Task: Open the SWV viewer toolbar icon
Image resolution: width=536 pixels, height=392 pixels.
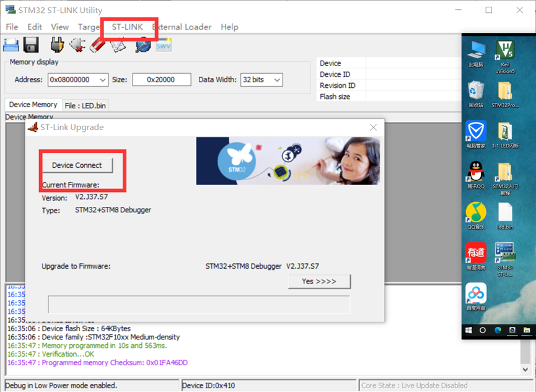Action: (164, 45)
